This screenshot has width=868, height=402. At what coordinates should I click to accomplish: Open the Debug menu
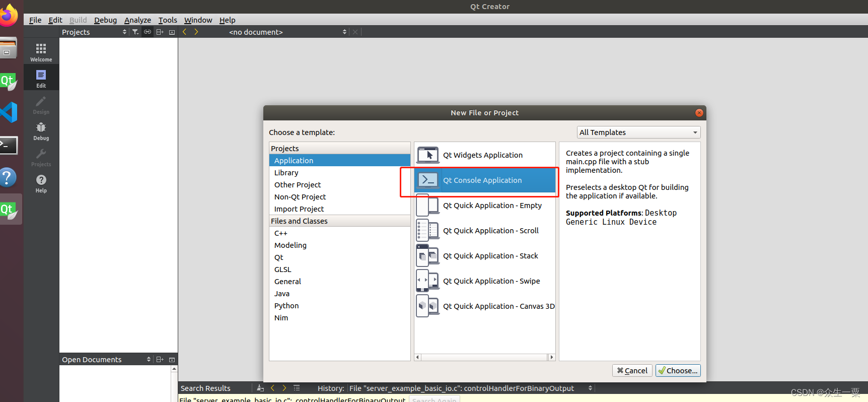[x=105, y=20]
